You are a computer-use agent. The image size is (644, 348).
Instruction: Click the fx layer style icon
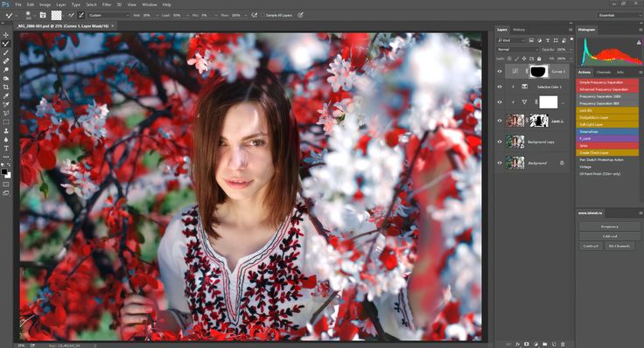[517, 344]
